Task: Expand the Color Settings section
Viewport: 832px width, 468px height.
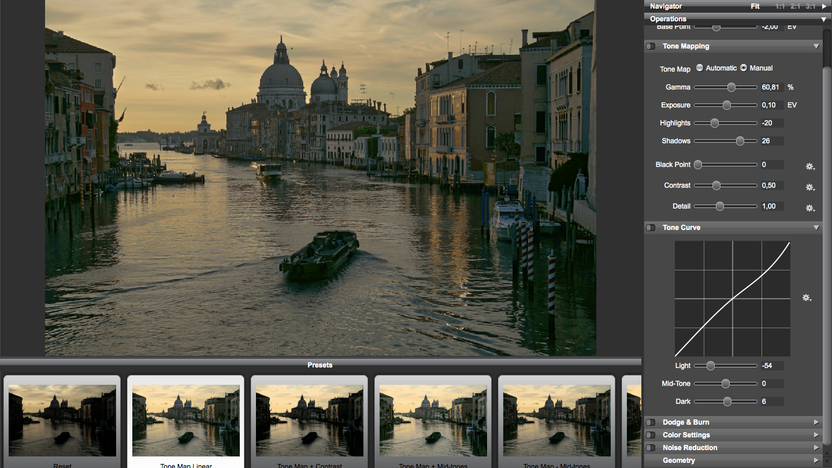Action: 816,435
